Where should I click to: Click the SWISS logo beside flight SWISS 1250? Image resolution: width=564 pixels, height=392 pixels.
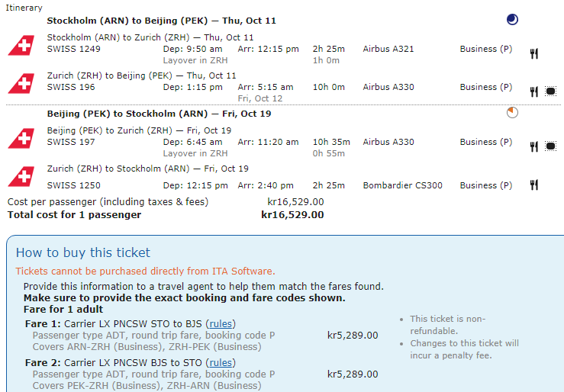21,176
